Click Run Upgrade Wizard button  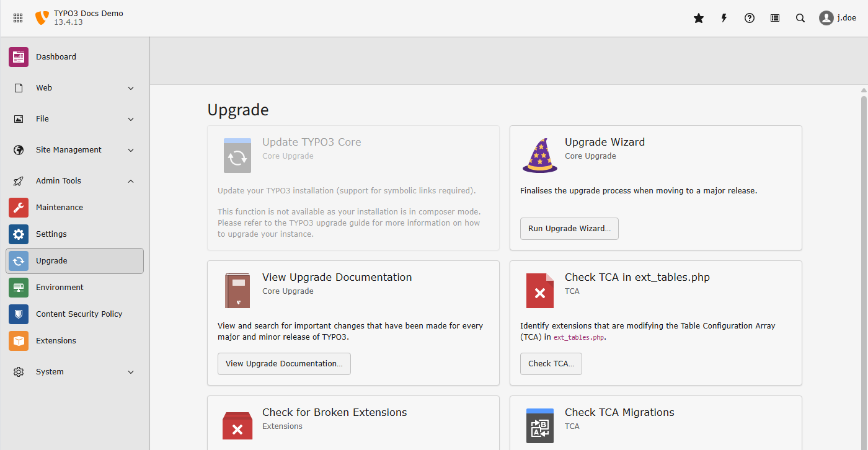(x=569, y=229)
